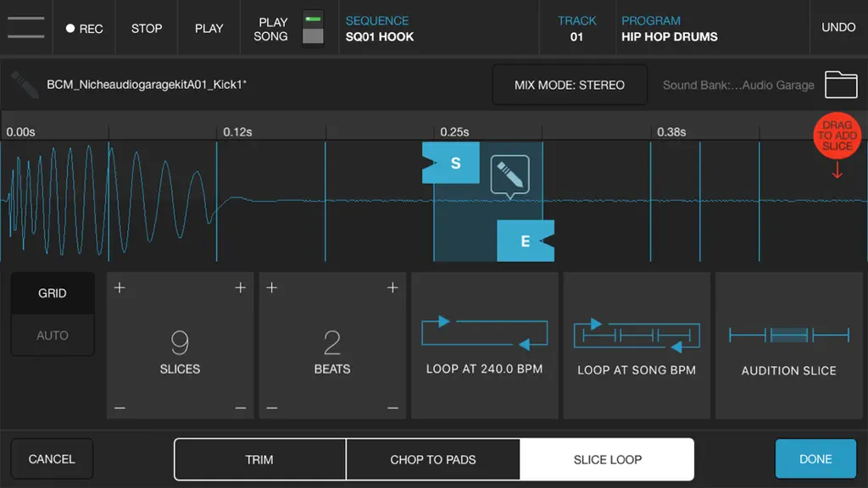Click the Cancel button
Screen dimensions: 868x488
[x=52, y=458]
